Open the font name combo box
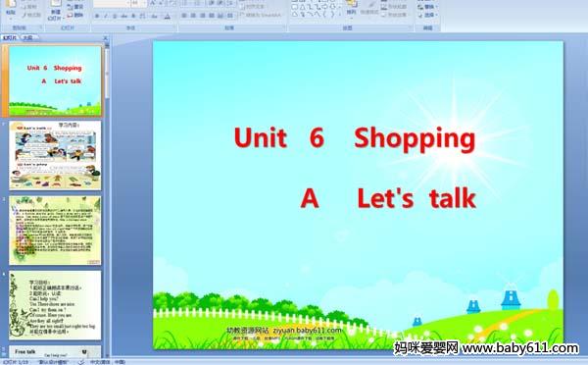The width and height of the screenshot is (588, 365). click(x=112, y=3)
